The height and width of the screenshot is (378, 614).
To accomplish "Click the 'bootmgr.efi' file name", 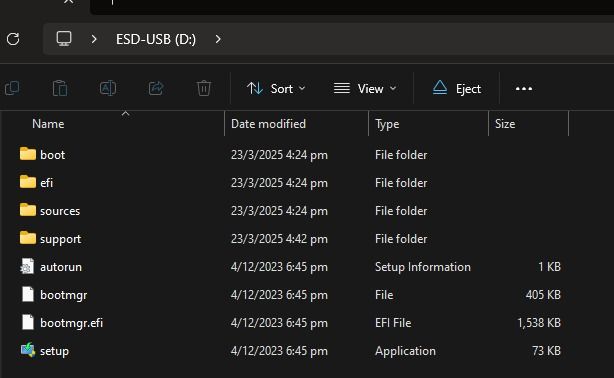I will (x=71, y=323).
